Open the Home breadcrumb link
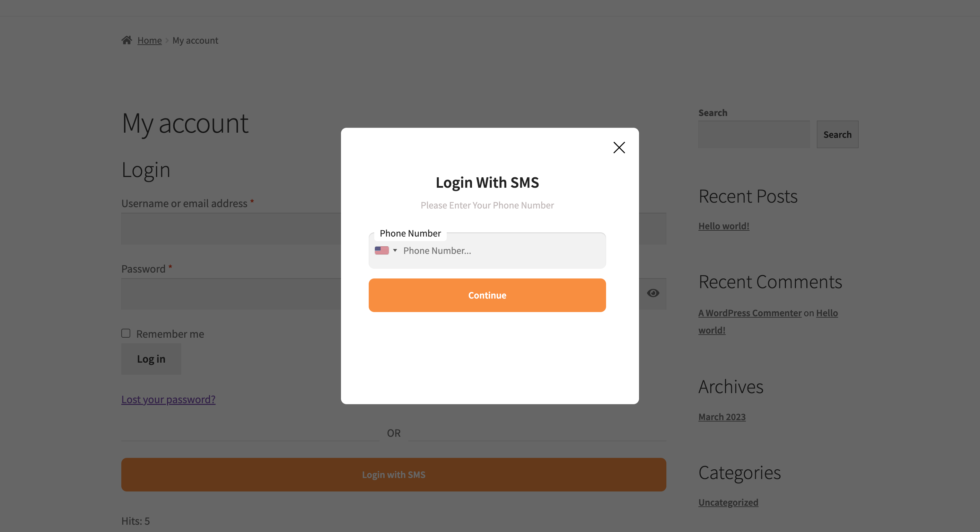Viewport: 980px width, 532px height. point(149,40)
